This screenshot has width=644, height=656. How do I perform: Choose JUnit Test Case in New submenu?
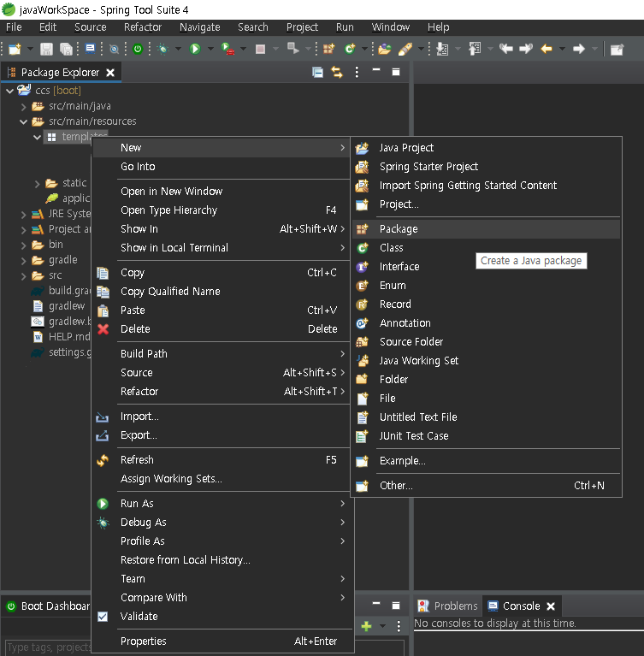(x=487, y=436)
